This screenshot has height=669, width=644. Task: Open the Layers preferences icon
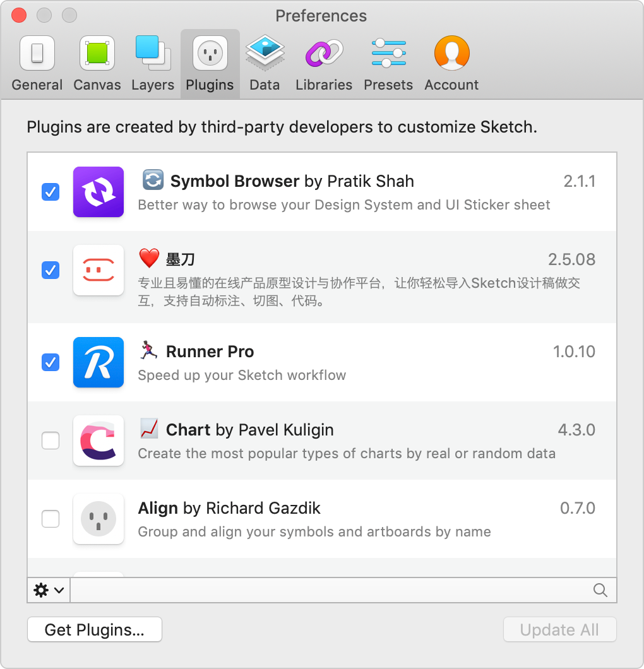point(153,54)
